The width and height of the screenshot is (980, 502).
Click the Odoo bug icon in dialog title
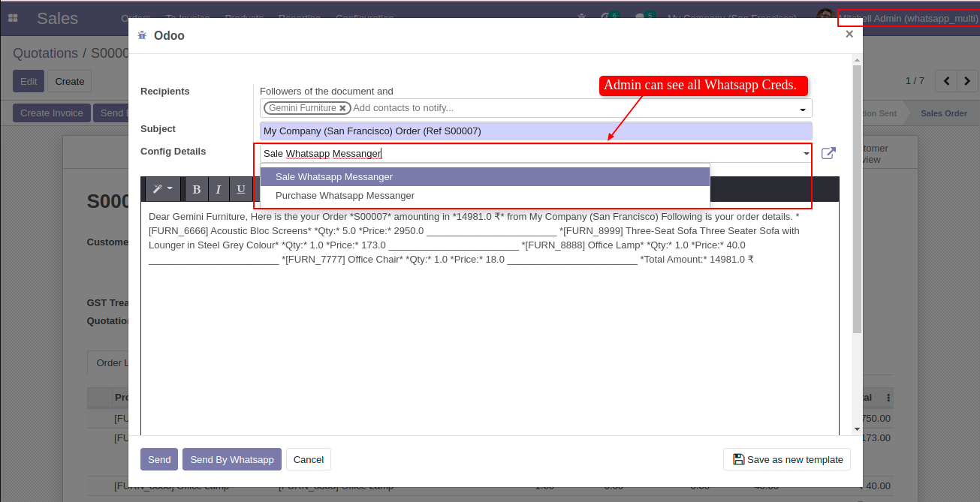tap(142, 35)
